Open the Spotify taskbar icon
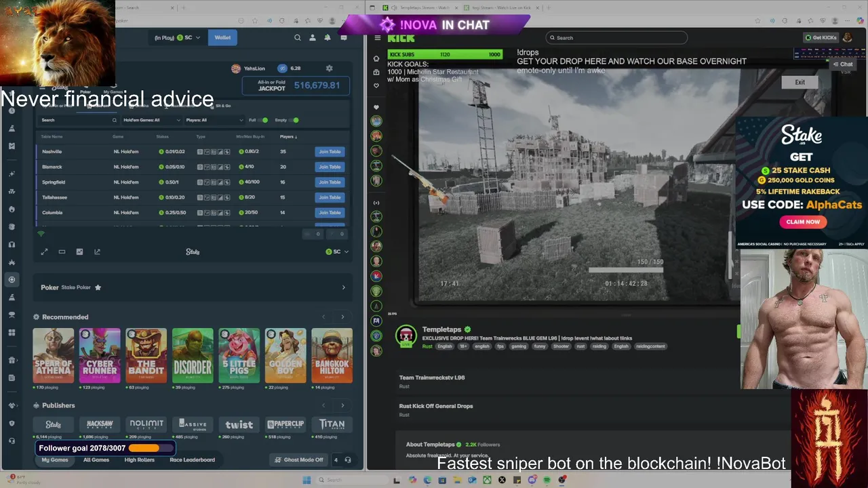This screenshot has height=488, width=868. pos(547,480)
